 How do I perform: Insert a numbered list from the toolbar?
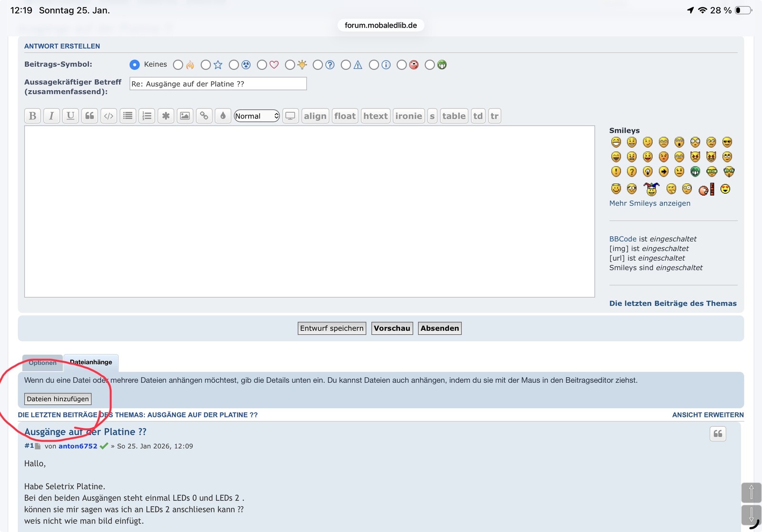tap(147, 116)
